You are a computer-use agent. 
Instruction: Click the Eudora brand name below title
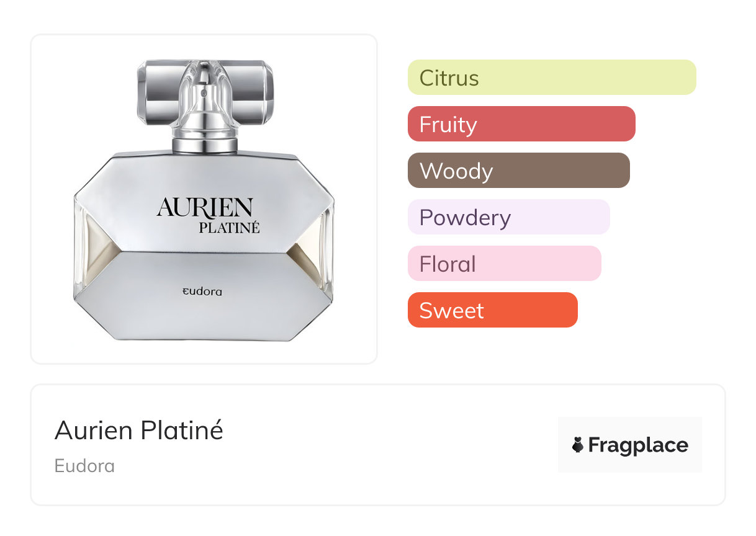tap(84, 466)
